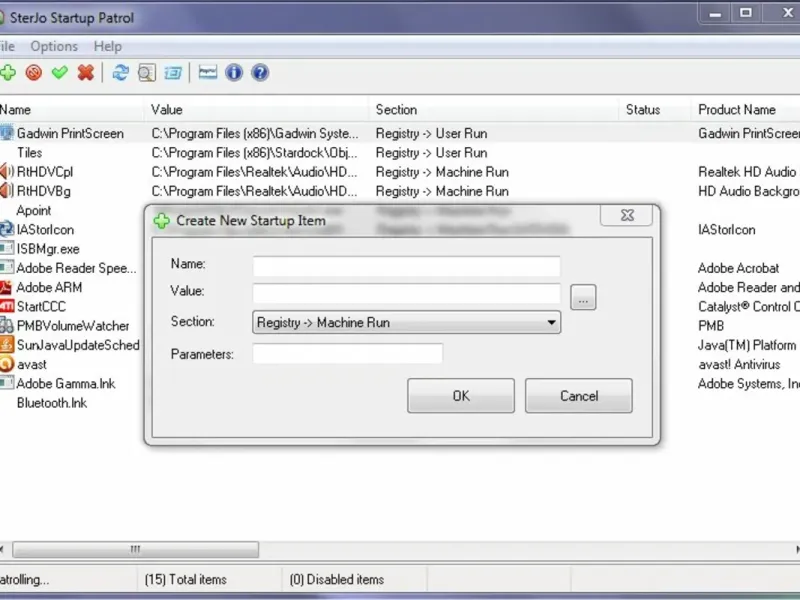Click the RtHDVCpl speaker icon
800x600 pixels.
point(7,171)
